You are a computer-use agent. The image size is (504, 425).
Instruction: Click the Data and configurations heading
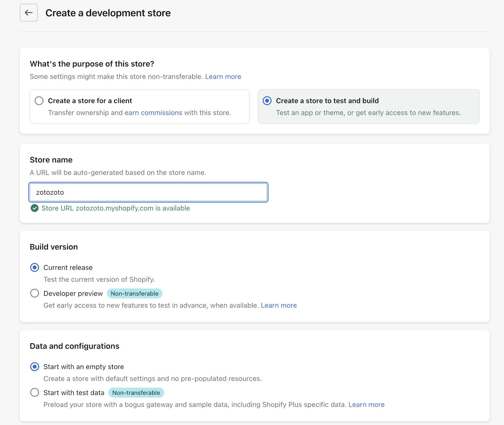tap(75, 346)
